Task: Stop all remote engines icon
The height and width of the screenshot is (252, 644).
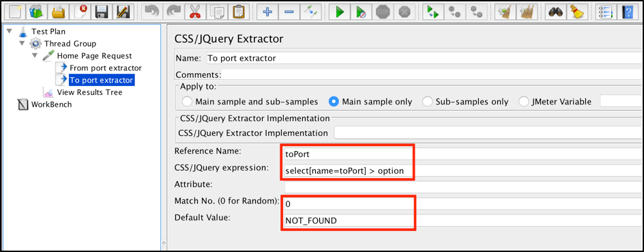Action: click(x=454, y=12)
